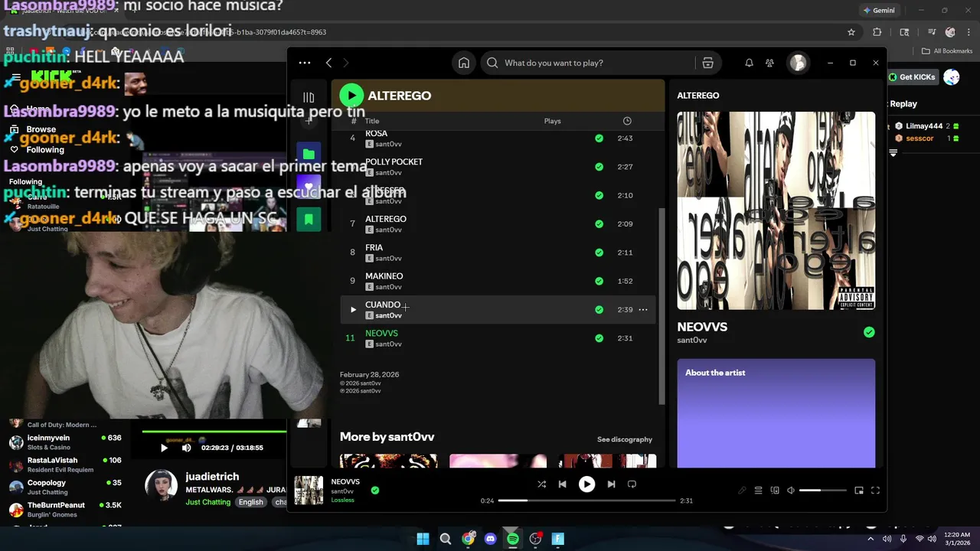Open the sant0vv artist link under POLLY POCKET

pyautogui.click(x=388, y=173)
